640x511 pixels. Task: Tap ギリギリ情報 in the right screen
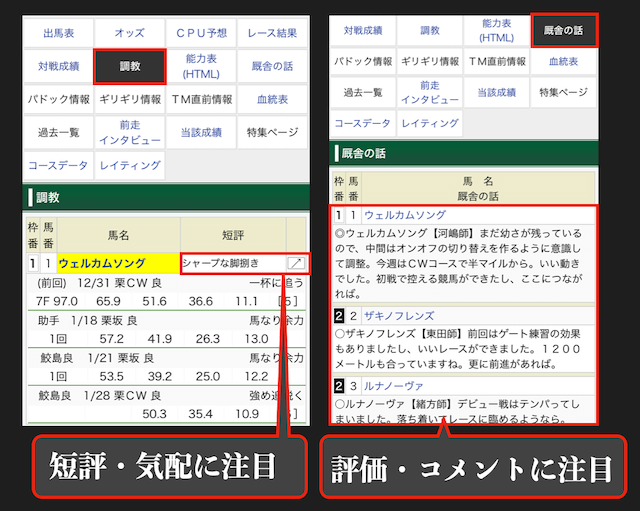(x=430, y=62)
